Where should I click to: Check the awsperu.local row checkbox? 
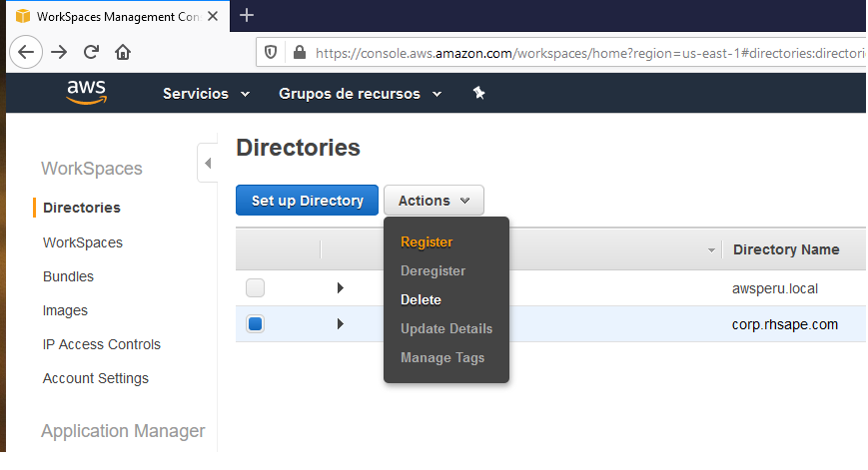pyautogui.click(x=255, y=288)
